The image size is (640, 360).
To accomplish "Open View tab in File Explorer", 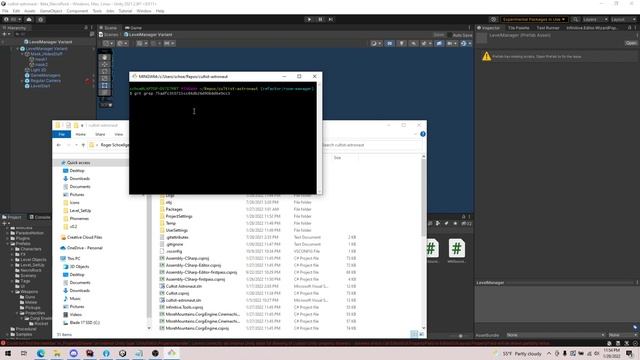I will click(x=118, y=134).
